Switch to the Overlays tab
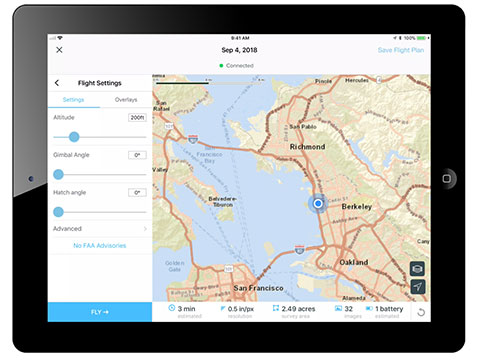 [126, 100]
